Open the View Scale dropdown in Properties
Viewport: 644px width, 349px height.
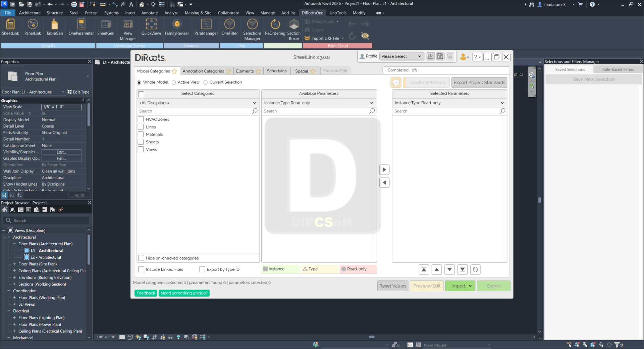coord(61,107)
